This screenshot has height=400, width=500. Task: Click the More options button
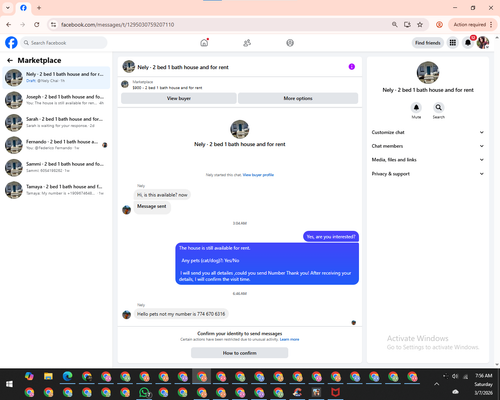(x=298, y=98)
